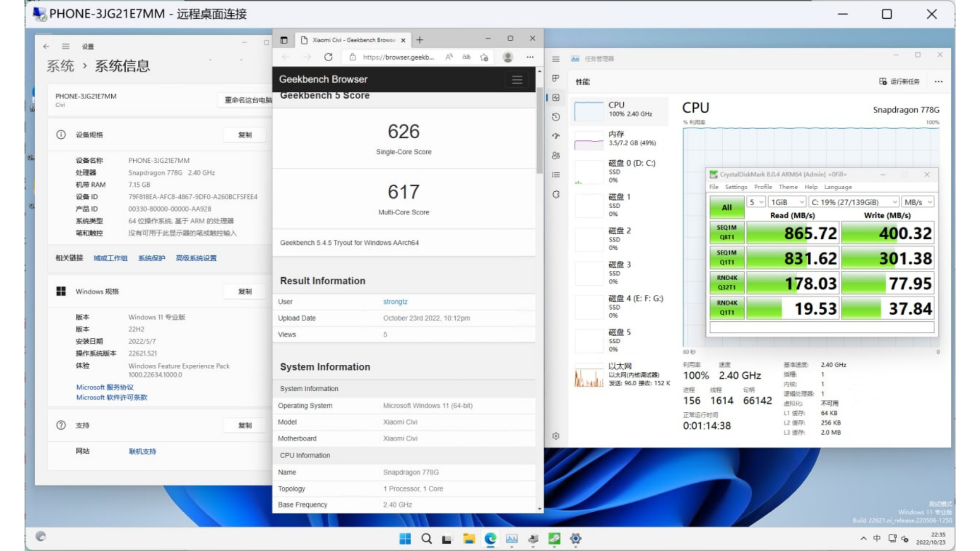
Task: Click green All benchmark button
Action: [x=726, y=208]
